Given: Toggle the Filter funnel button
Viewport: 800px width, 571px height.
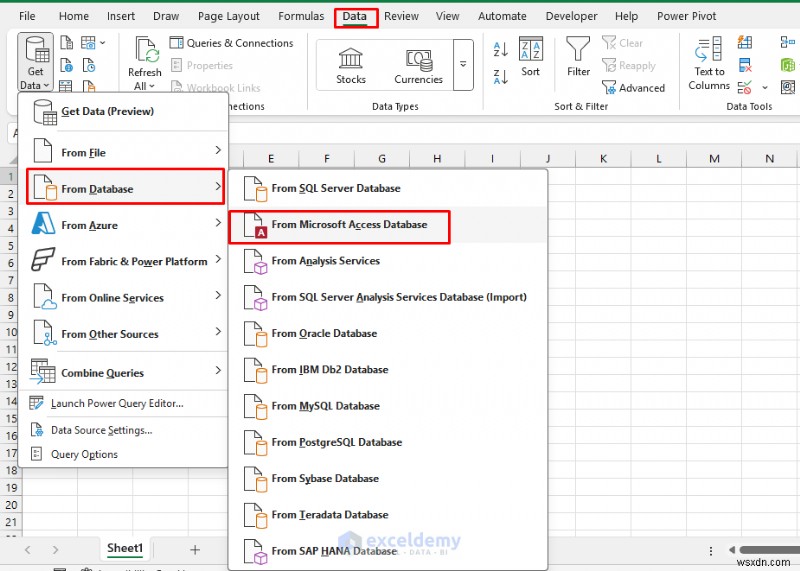Looking at the screenshot, I should (578, 57).
